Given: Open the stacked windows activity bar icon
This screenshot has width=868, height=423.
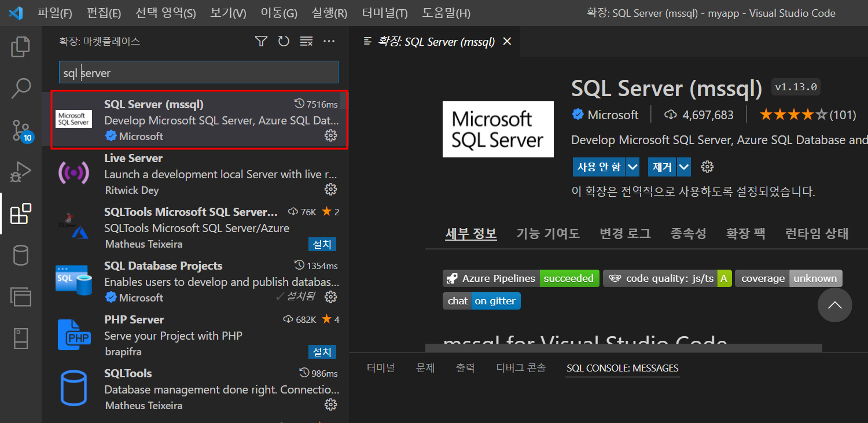Looking at the screenshot, I should pos(21,296).
